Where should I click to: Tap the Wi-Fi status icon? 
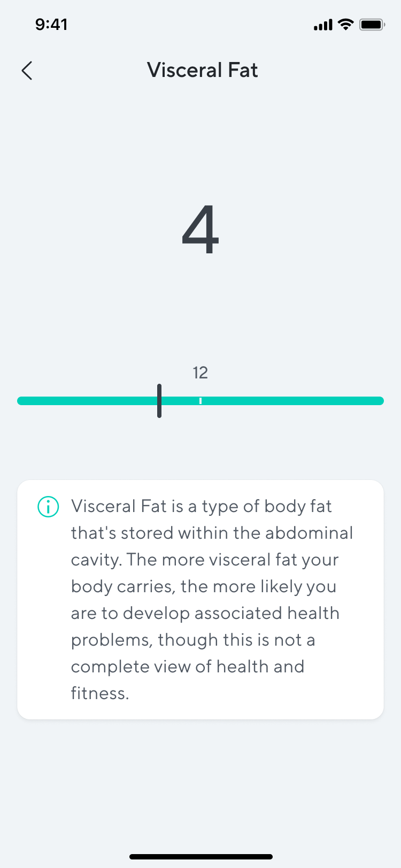[x=346, y=25]
